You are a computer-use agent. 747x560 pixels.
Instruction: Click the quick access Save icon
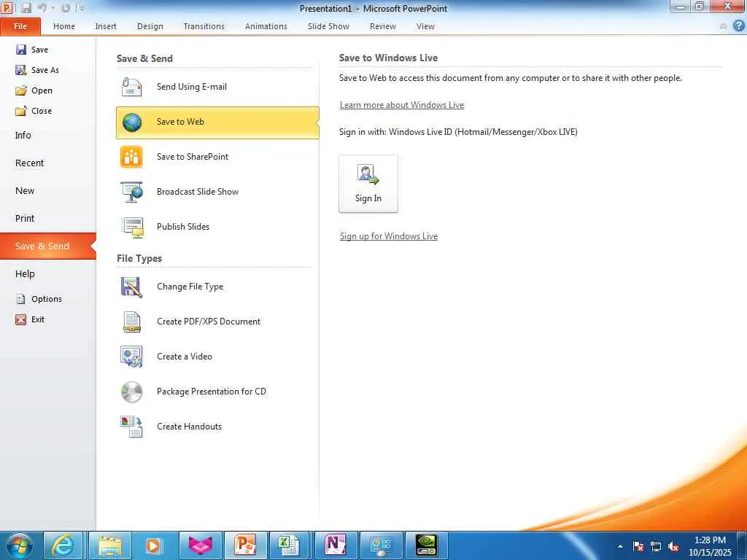click(26, 8)
